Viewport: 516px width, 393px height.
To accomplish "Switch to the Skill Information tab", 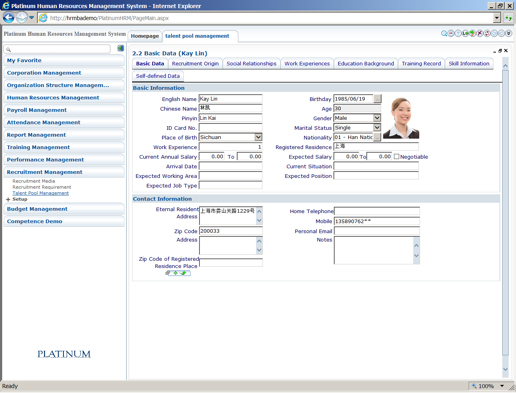I will click(469, 63).
